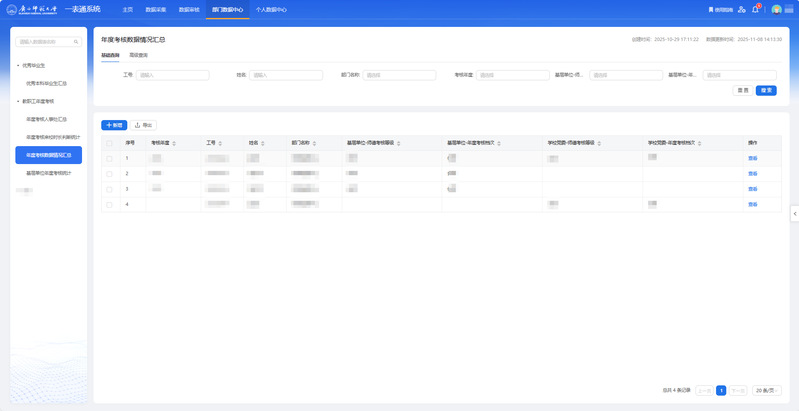Click the 搜索 search button
Viewport: 799px width, 411px height.
coord(766,90)
